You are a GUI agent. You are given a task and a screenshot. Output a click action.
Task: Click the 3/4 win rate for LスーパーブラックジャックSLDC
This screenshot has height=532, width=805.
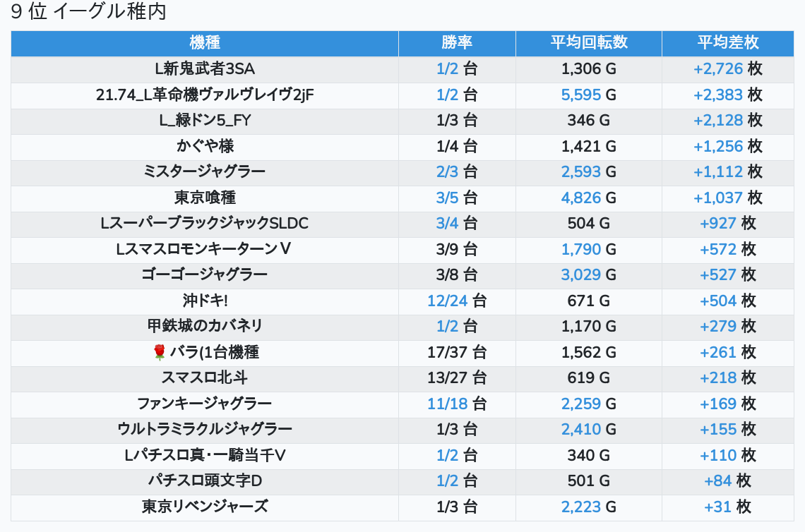pyautogui.click(x=447, y=224)
